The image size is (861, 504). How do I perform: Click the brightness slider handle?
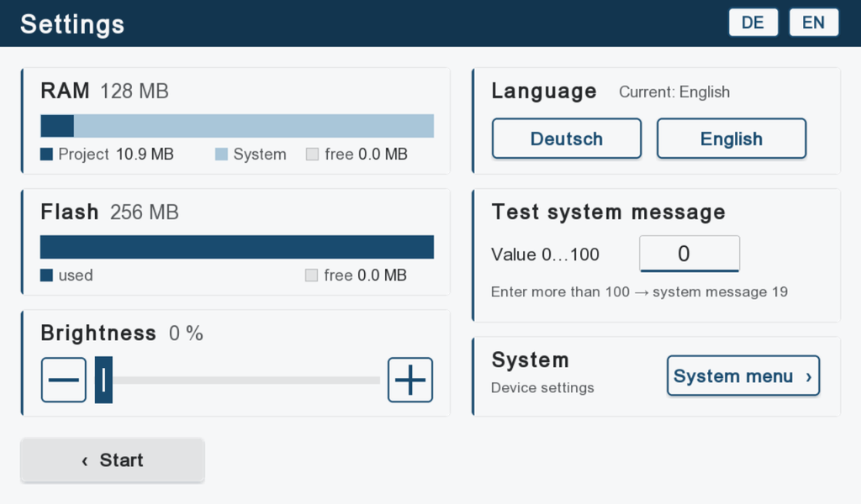(x=103, y=380)
